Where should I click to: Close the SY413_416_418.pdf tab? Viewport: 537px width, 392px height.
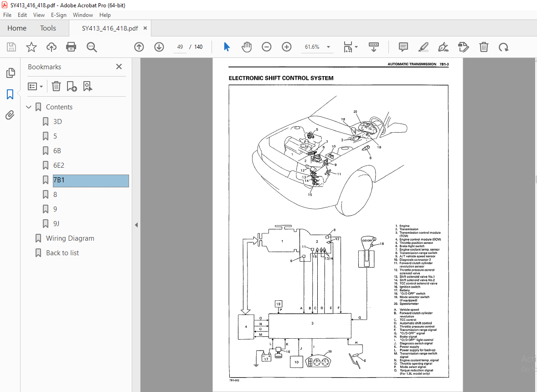click(145, 28)
